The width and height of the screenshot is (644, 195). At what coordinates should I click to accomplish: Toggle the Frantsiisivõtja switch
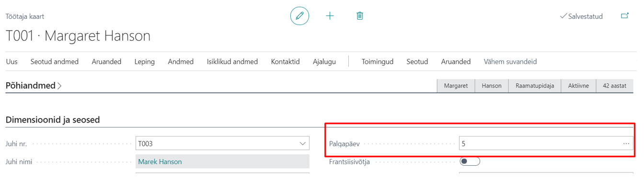(x=470, y=161)
